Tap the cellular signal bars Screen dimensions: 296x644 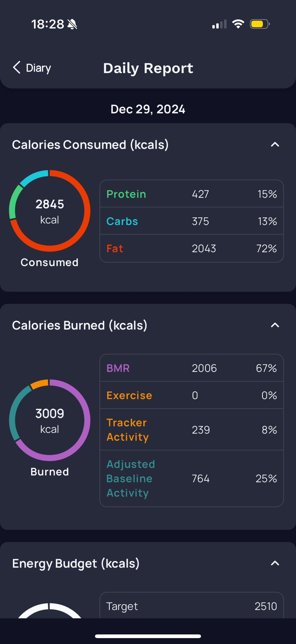tap(219, 24)
